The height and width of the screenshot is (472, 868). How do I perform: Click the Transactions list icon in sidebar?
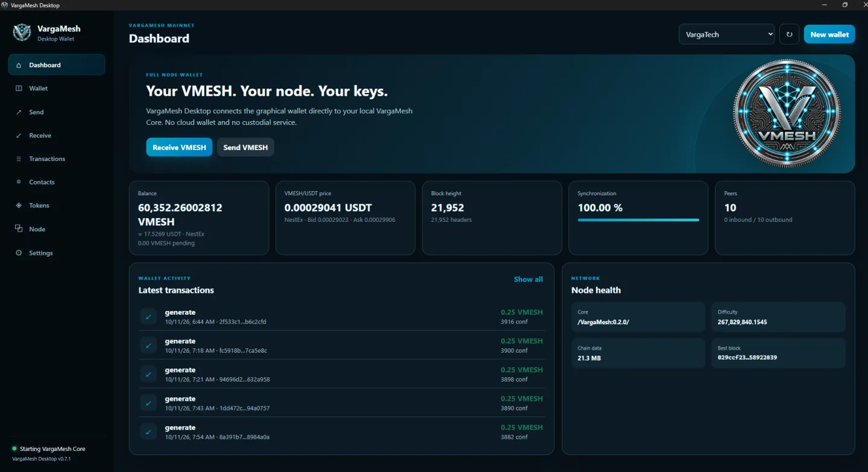(19, 159)
